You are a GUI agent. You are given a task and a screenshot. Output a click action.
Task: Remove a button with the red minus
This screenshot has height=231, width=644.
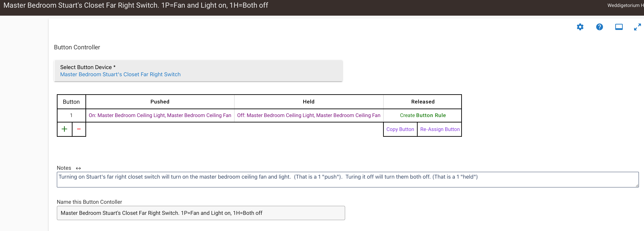click(79, 129)
